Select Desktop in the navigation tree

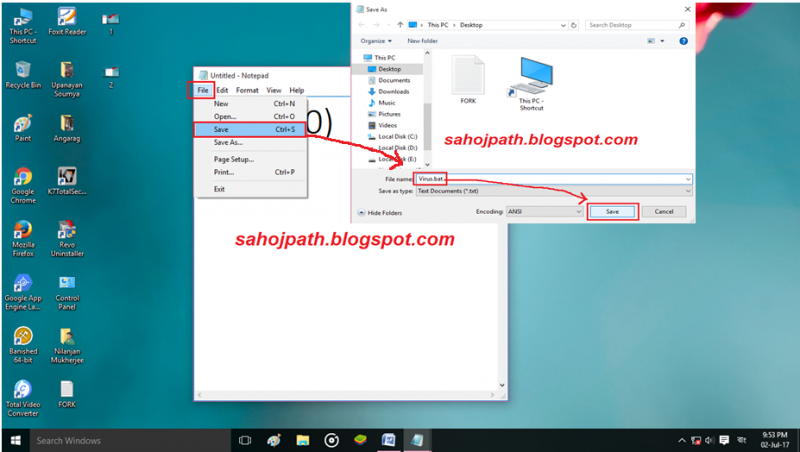click(389, 69)
